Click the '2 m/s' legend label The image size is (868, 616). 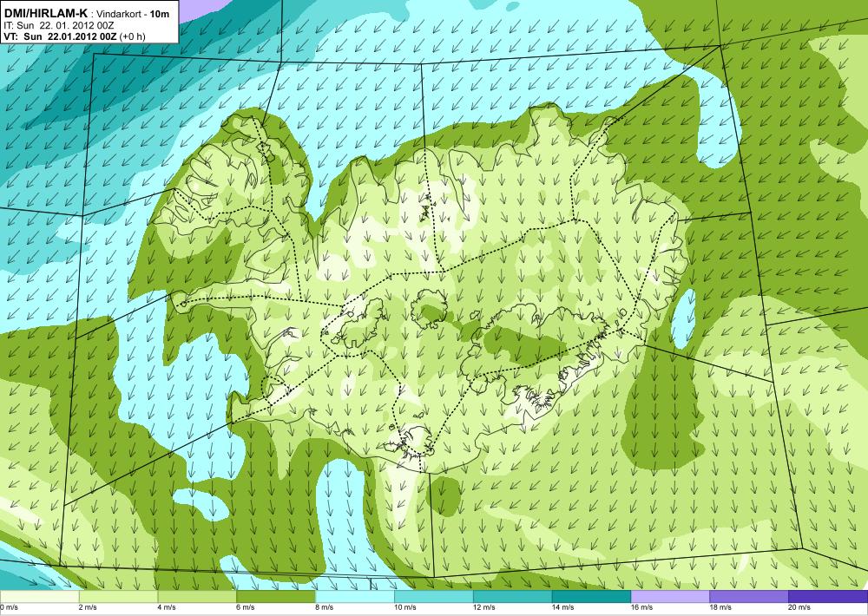pos(88,607)
